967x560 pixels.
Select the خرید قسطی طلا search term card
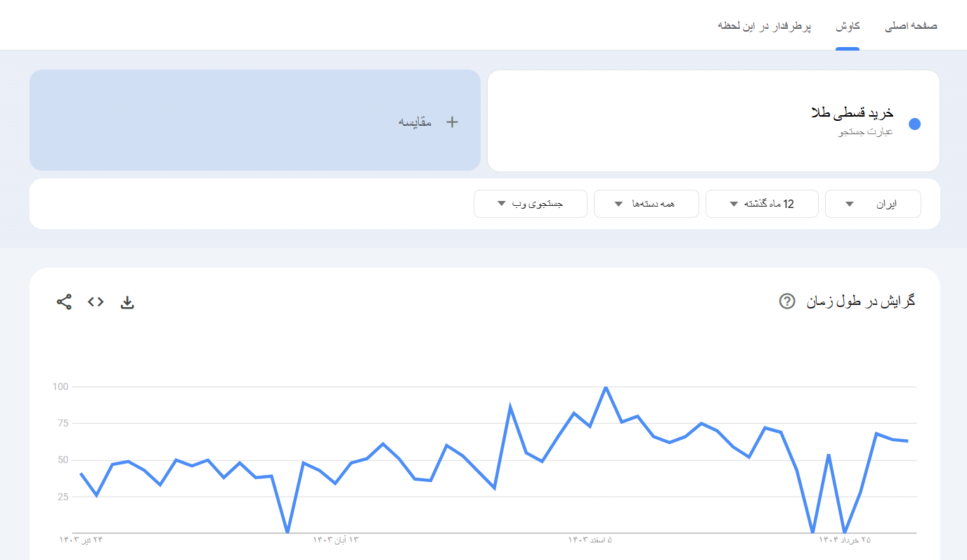point(713,120)
